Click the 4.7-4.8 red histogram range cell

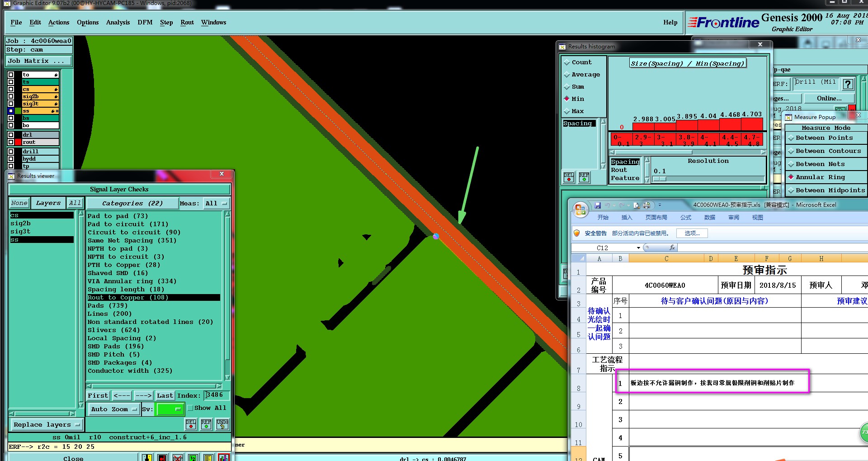click(x=752, y=140)
